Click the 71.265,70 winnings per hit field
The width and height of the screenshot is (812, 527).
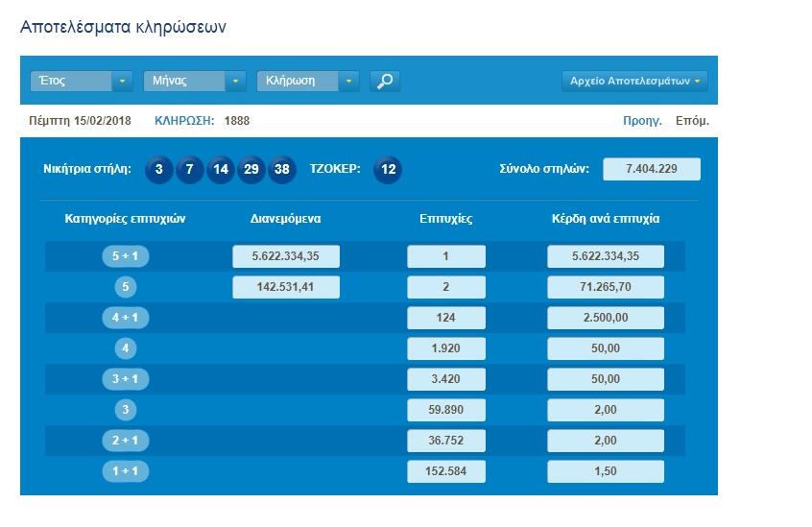606,287
